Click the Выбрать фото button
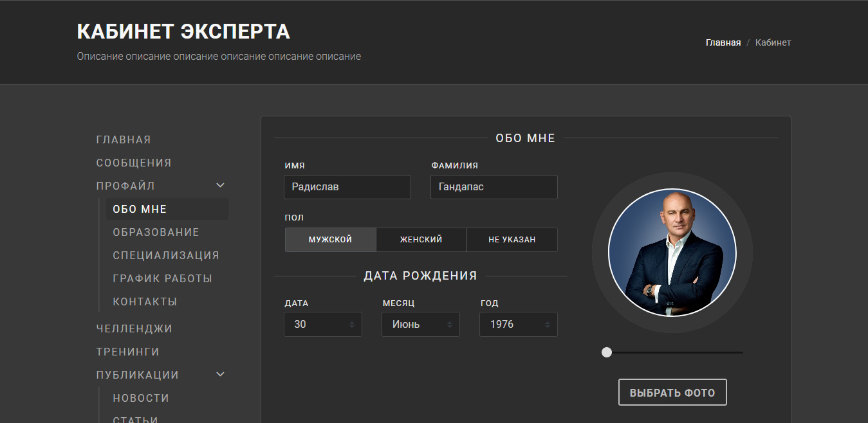 coord(672,393)
